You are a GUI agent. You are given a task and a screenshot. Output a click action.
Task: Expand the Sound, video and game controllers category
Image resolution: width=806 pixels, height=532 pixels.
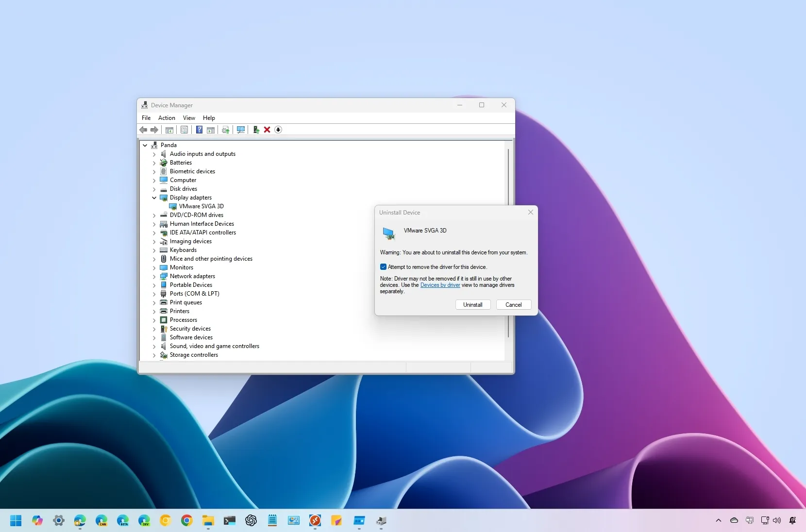(x=154, y=346)
